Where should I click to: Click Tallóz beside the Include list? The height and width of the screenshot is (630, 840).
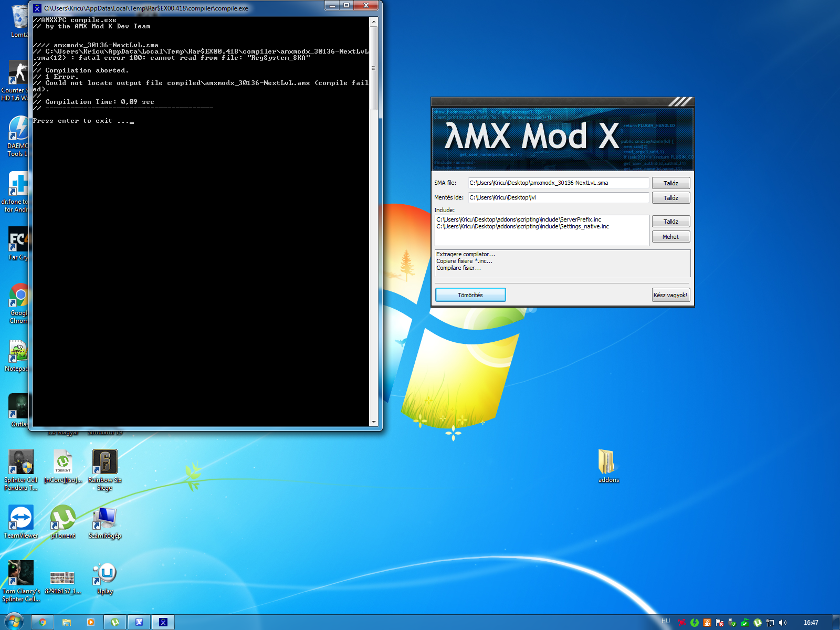click(671, 222)
